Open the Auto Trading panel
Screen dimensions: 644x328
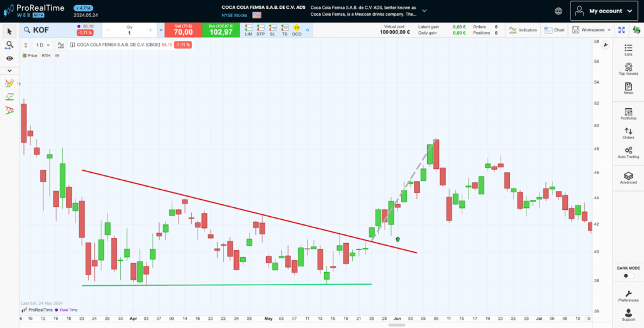tap(628, 152)
